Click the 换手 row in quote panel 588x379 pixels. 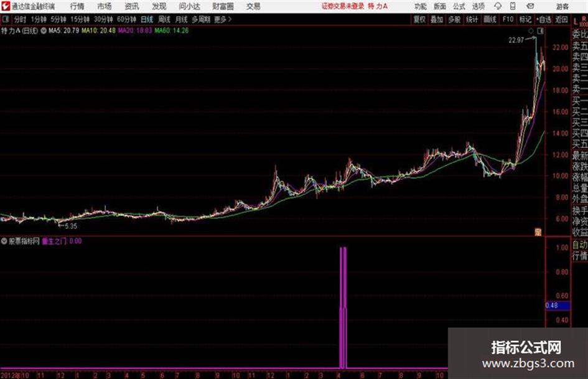point(580,210)
